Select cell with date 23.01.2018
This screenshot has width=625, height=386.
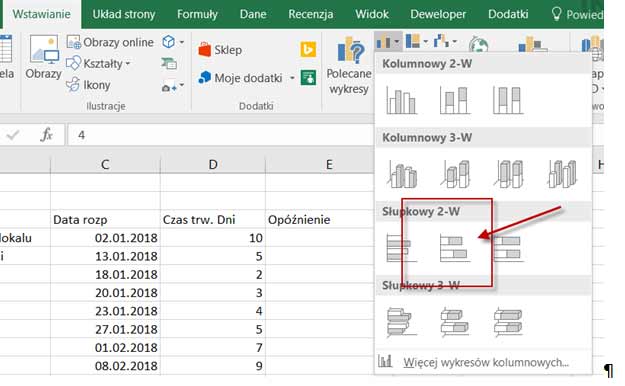pos(105,311)
